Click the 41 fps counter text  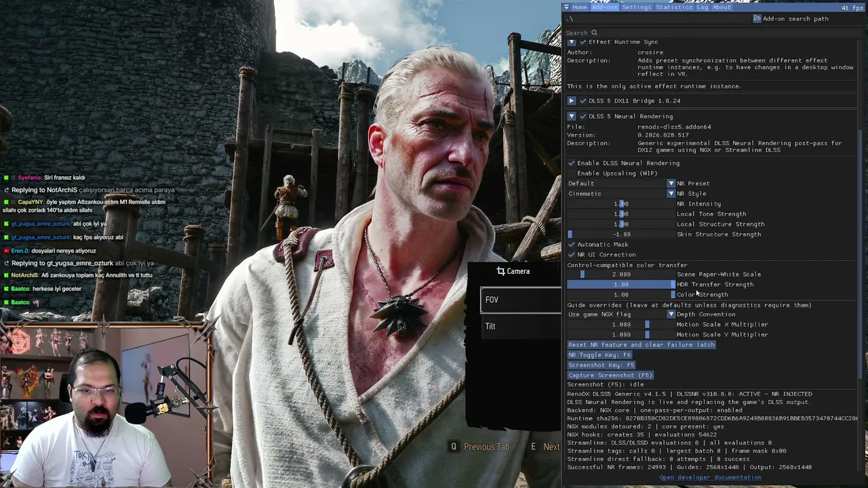[x=852, y=7]
